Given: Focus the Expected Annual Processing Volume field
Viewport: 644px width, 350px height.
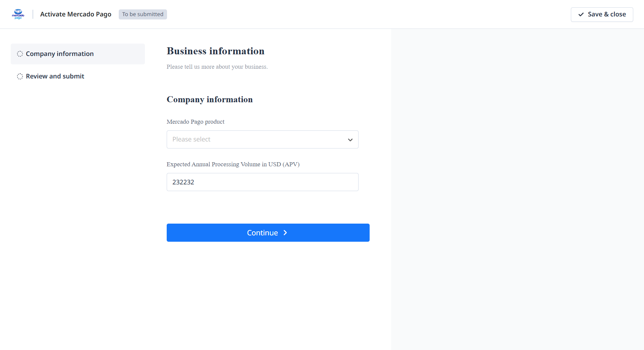Looking at the screenshot, I should pyautogui.click(x=262, y=182).
